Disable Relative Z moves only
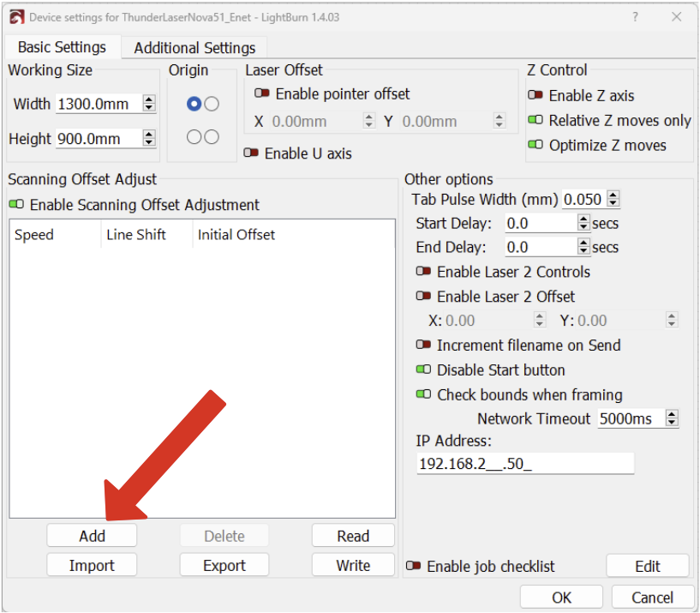The height and width of the screenshot is (613, 700). click(535, 121)
